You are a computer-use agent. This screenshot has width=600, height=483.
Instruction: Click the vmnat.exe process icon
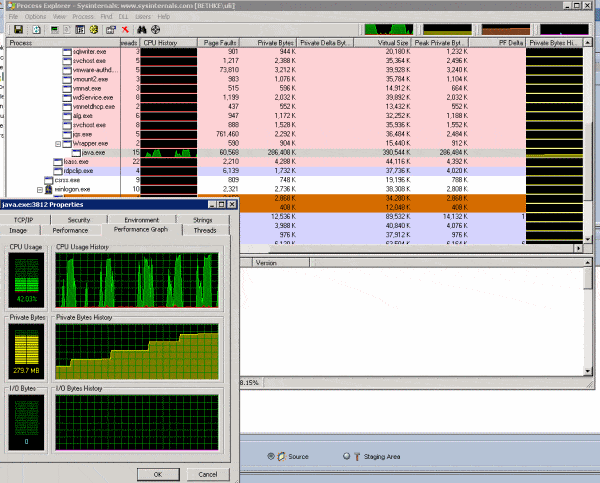pyautogui.click(x=67, y=88)
